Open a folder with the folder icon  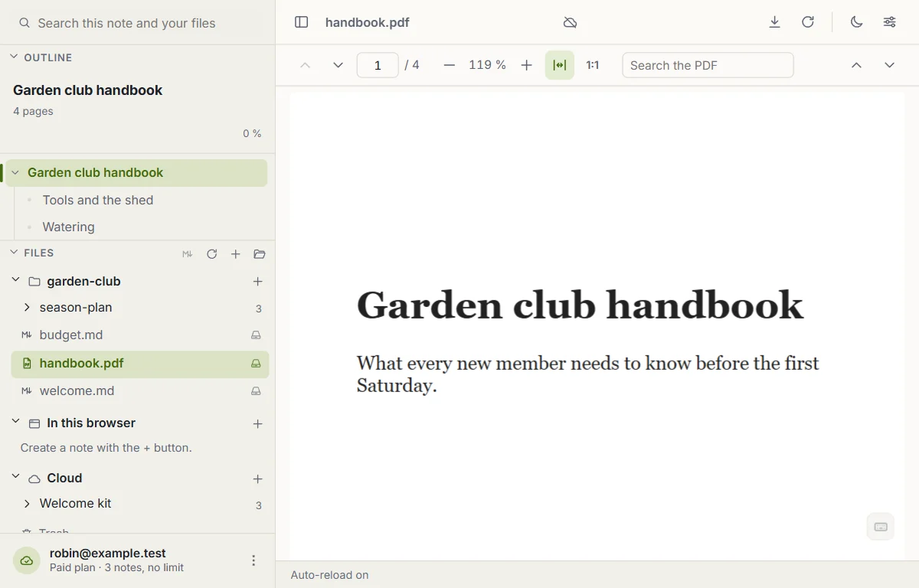click(x=260, y=254)
